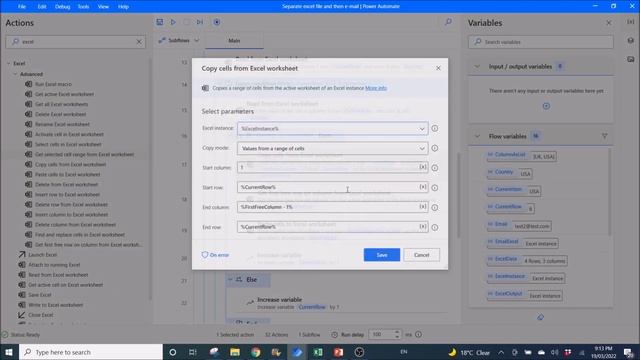The image size is (640, 360).
Task: Clear the actions search box
Action: tap(139, 42)
